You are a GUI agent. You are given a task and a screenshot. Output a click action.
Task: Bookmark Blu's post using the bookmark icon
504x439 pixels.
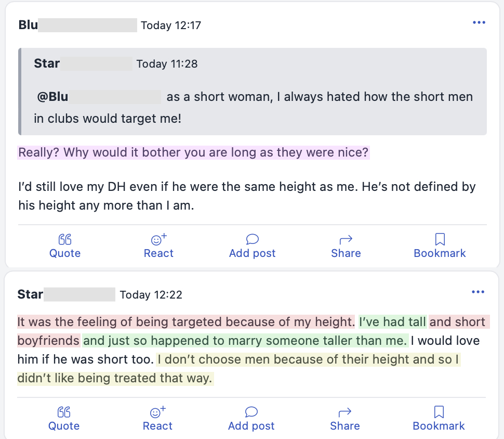pos(440,239)
